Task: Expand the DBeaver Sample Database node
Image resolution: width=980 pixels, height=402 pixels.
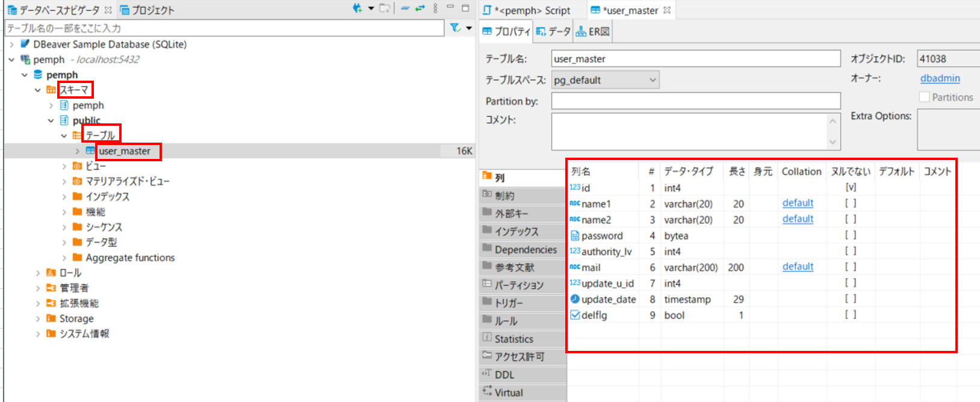Action: click(11, 44)
